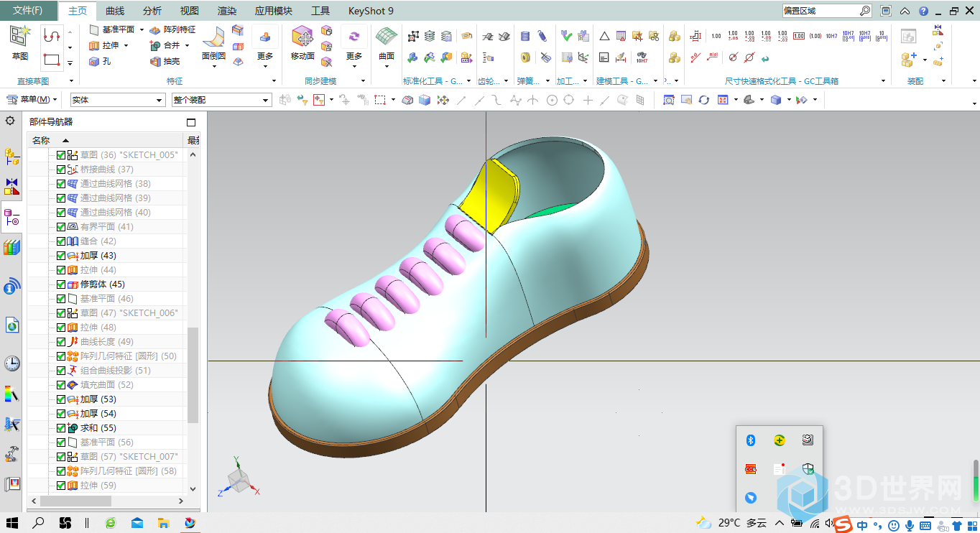
Task: Click the navigator settings gear icon
Action: [x=10, y=121]
